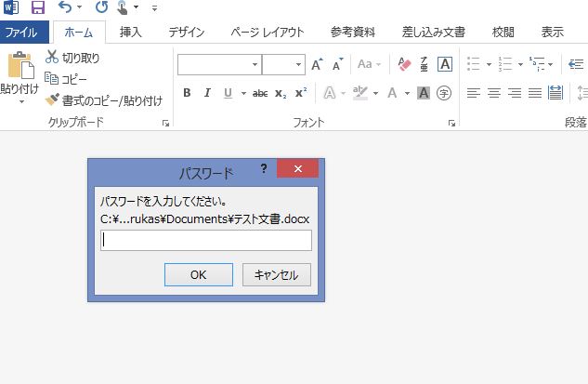Viewport: 588px width, 384px height.
Task: Toggle underline formatting
Action: click(x=228, y=93)
